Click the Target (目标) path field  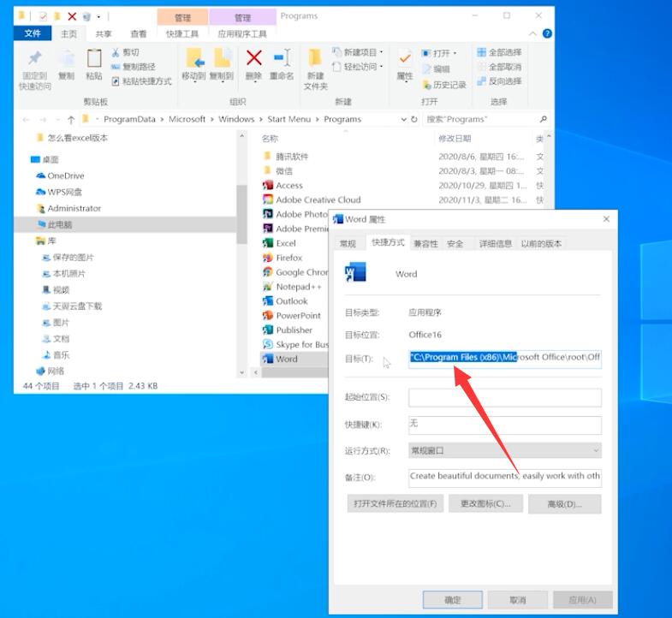click(x=505, y=358)
